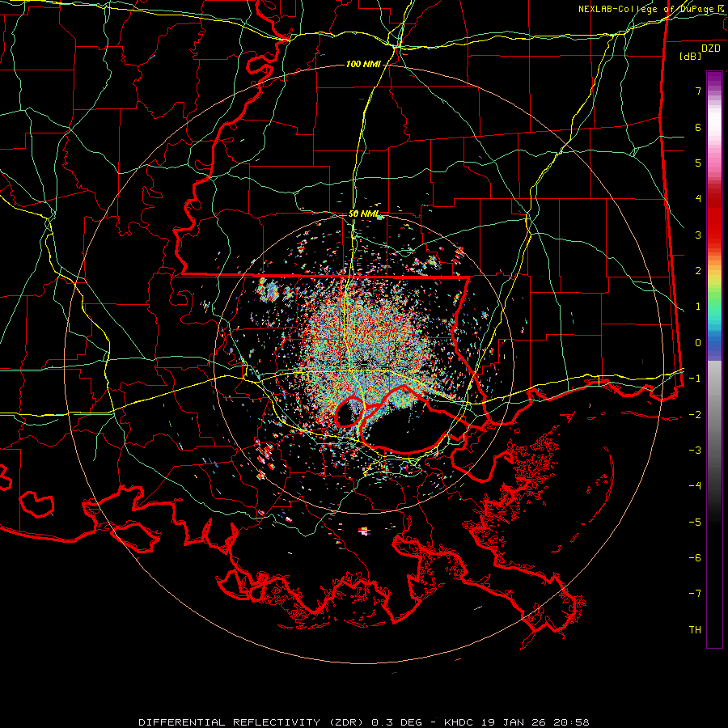Click the -4 value on color scale
This screenshot has width=728, height=728.
(x=695, y=486)
